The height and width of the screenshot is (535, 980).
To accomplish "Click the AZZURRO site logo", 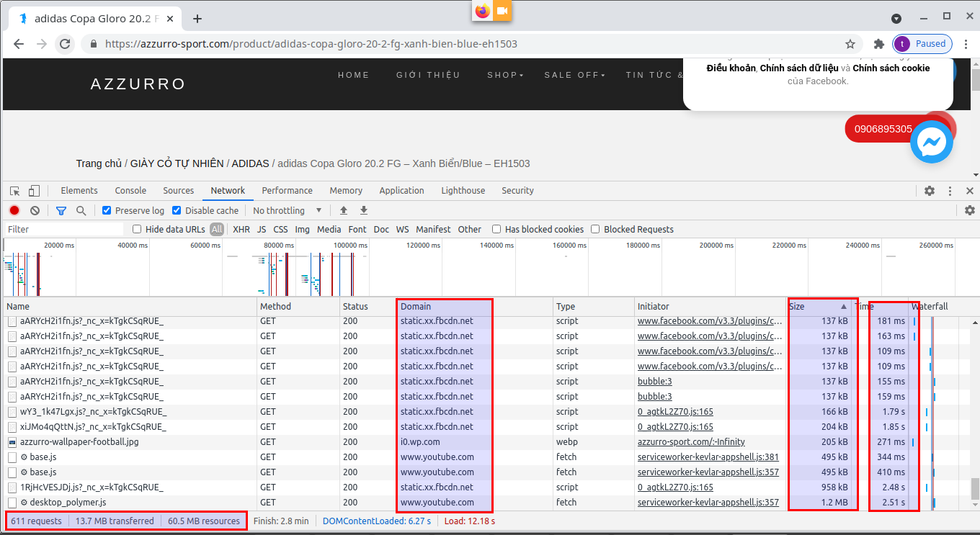I will (138, 84).
